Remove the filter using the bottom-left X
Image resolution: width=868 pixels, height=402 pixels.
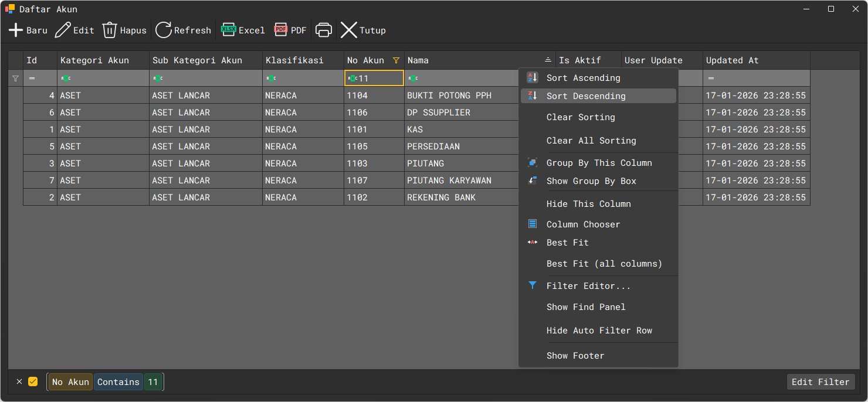19,381
